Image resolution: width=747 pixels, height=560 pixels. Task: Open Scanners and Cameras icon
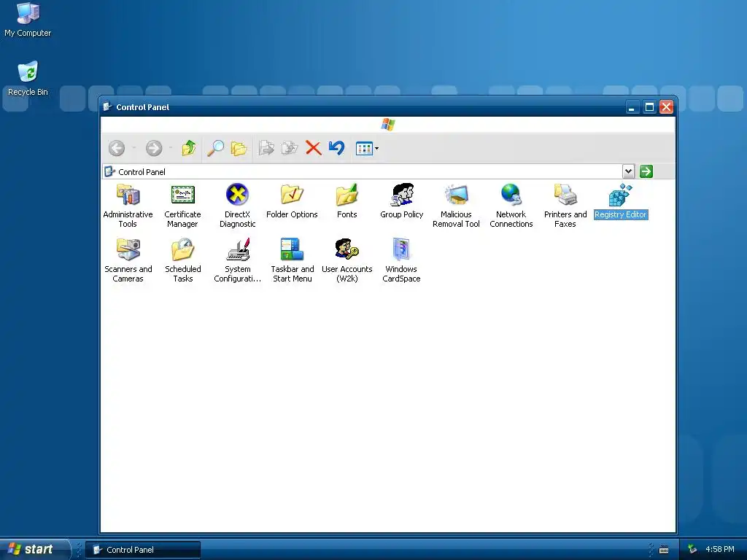click(128, 249)
